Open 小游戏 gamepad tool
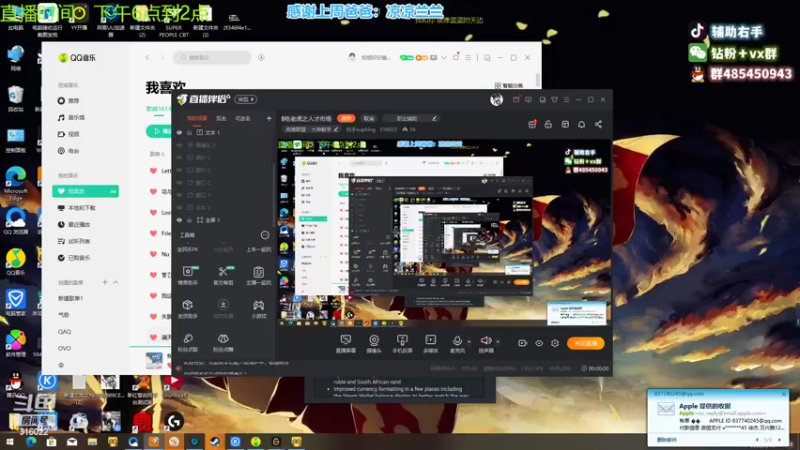The height and width of the screenshot is (450, 800). point(259,309)
